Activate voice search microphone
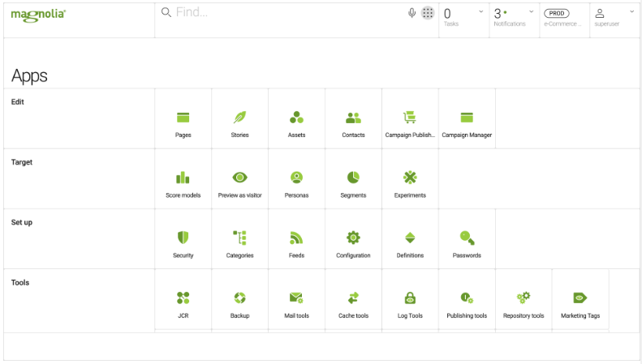Viewport: 642px width, 364px height. pyautogui.click(x=411, y=13)
